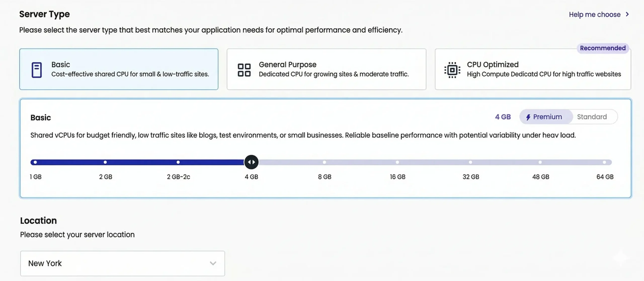644x281 pixels.
Task: Pick the CPU Optimized server card
Action: 533,69
